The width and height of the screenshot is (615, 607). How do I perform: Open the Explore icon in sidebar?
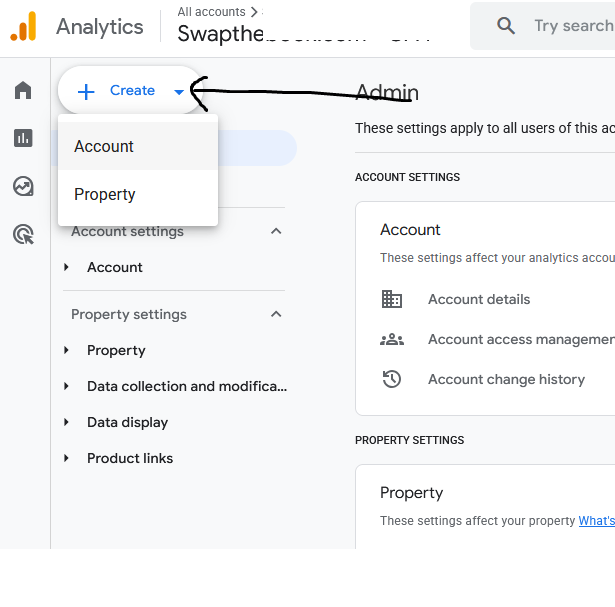coord(23,186)
